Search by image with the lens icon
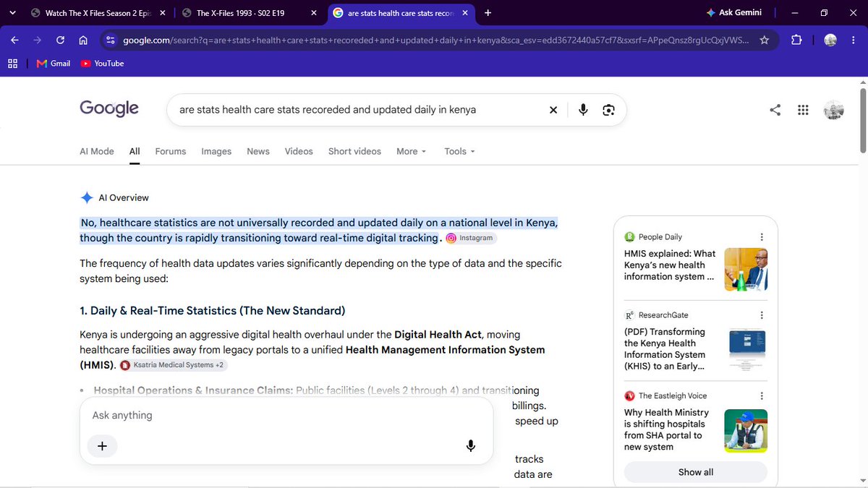 608,110
